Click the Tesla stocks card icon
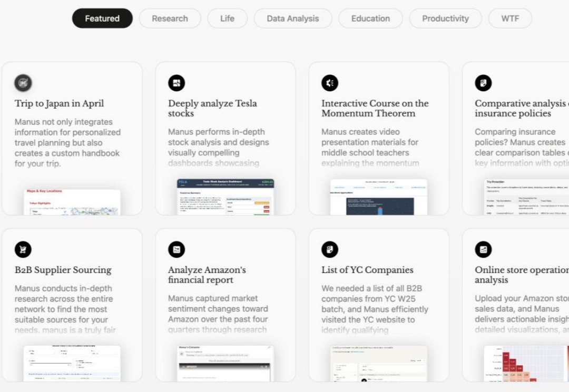Image resolution: width=569 pixels, height=392 pixels. click(x=176, y=83)
